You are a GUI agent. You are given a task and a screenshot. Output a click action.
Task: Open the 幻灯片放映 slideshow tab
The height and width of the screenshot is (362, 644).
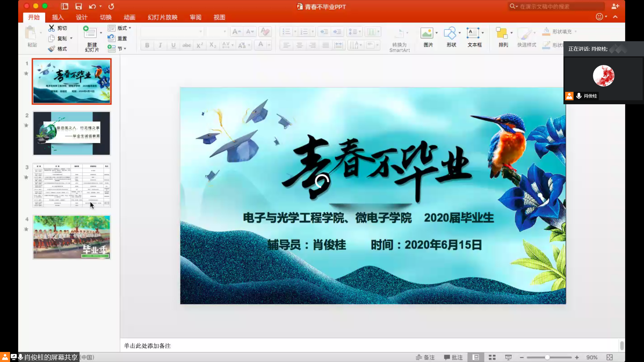[162, 17]
